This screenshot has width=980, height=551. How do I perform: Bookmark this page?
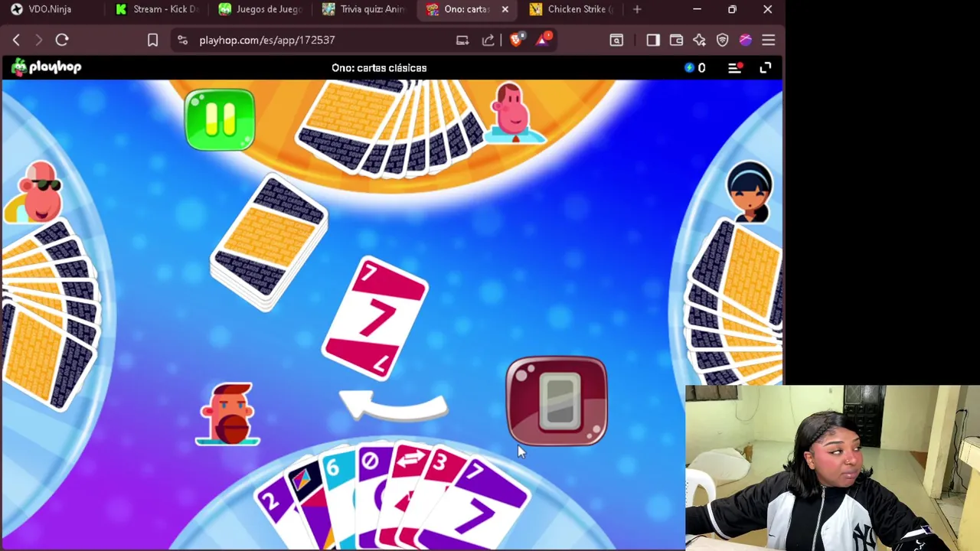152,40
